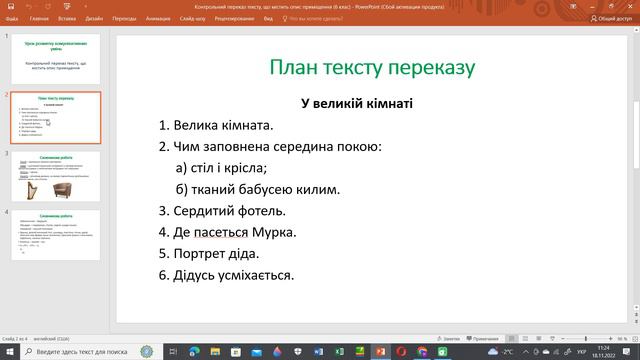Open the Дизайн ribbon tab

pyautogui.click(x=94, y=19)
